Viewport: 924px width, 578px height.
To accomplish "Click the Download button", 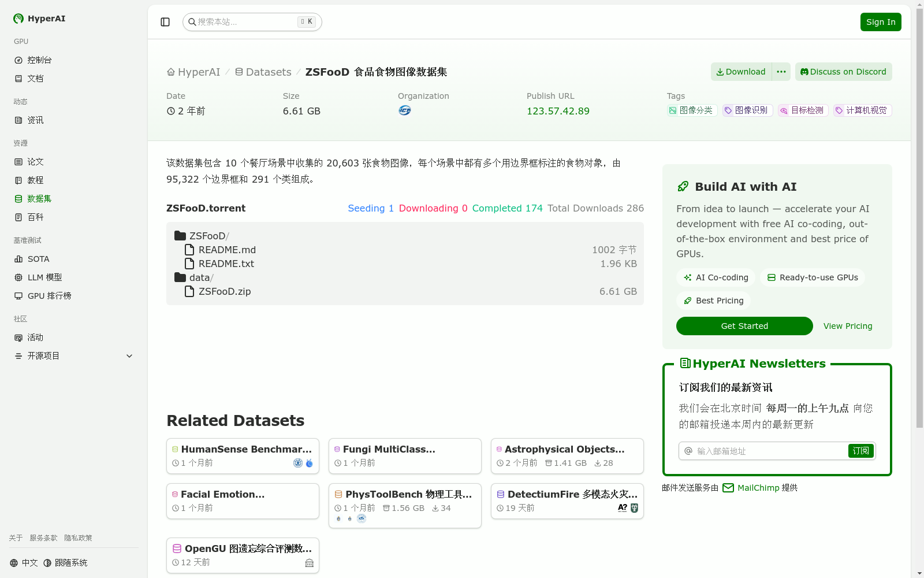I will (742, 72).
